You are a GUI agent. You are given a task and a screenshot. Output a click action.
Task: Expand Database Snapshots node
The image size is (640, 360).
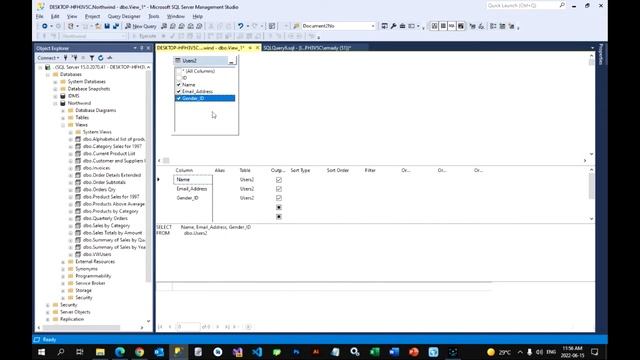55,89
